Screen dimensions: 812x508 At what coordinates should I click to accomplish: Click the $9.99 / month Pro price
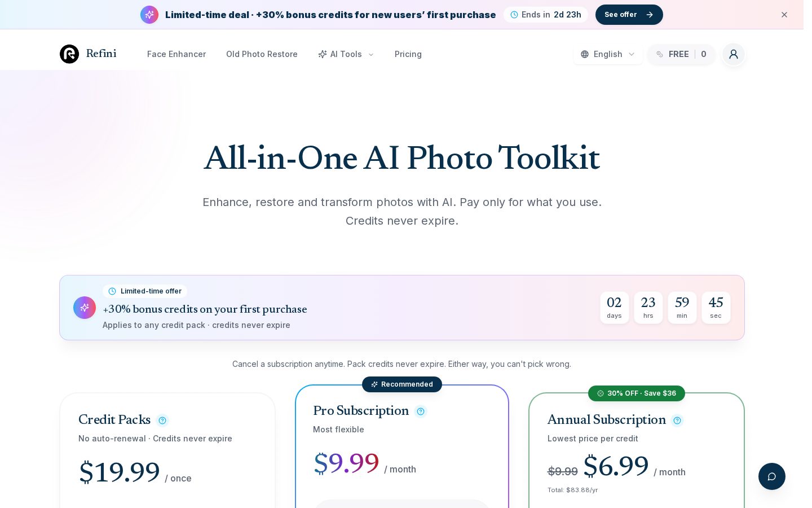pyautogui.click(x=365, y=463)
